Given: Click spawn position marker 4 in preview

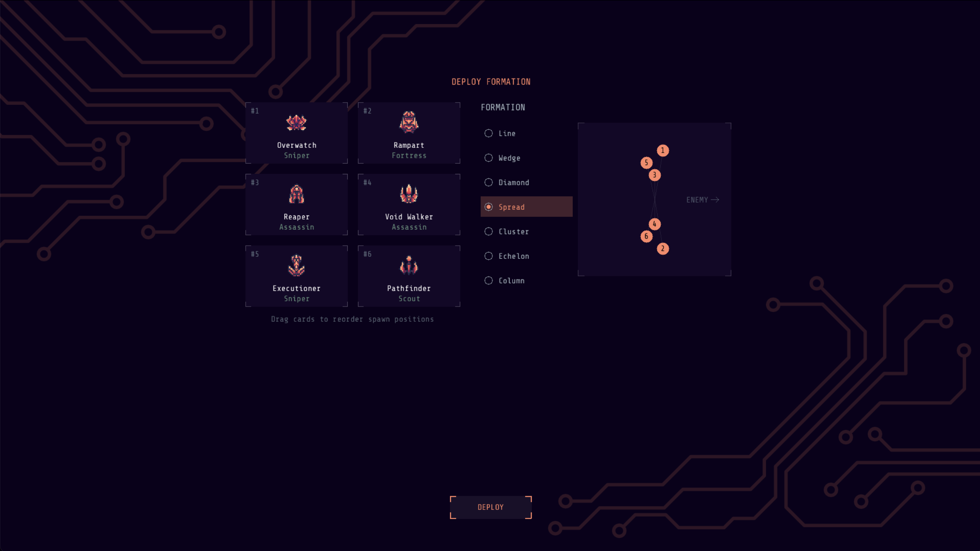Looking at the screenshot, I should coord(654,224).
